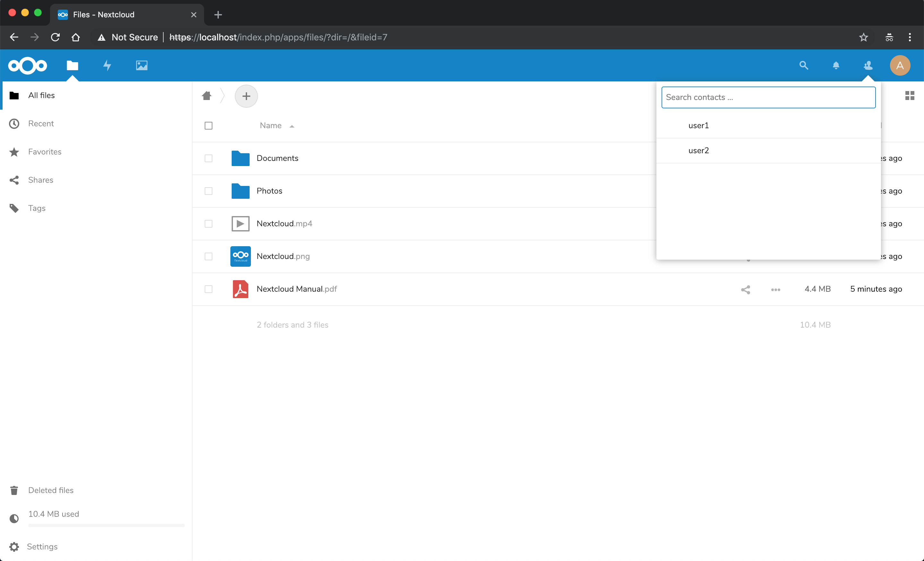Open the user avatar A menu
Screen dimensions: 924x561
point(900,66)
